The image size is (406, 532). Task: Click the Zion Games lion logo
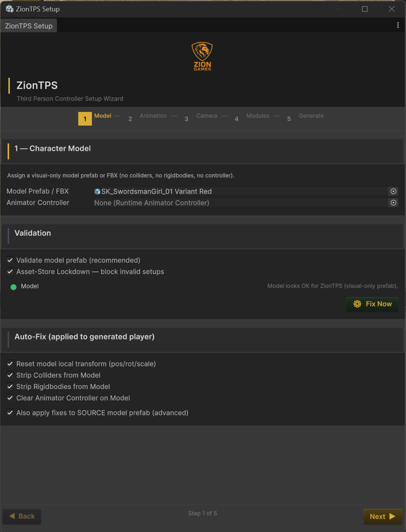coord(202,56)
